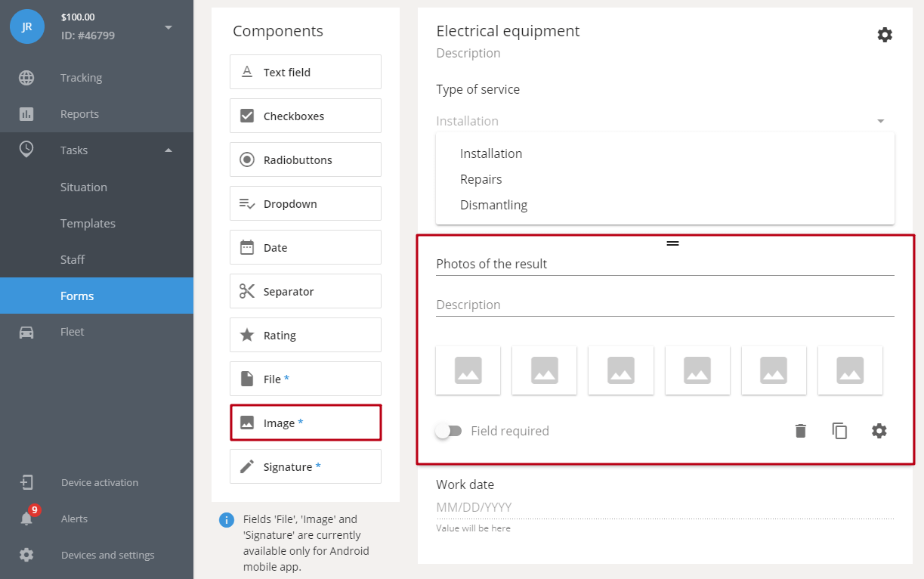Select the sixth image placeholder
924x579 pixels.
(850, 370)
